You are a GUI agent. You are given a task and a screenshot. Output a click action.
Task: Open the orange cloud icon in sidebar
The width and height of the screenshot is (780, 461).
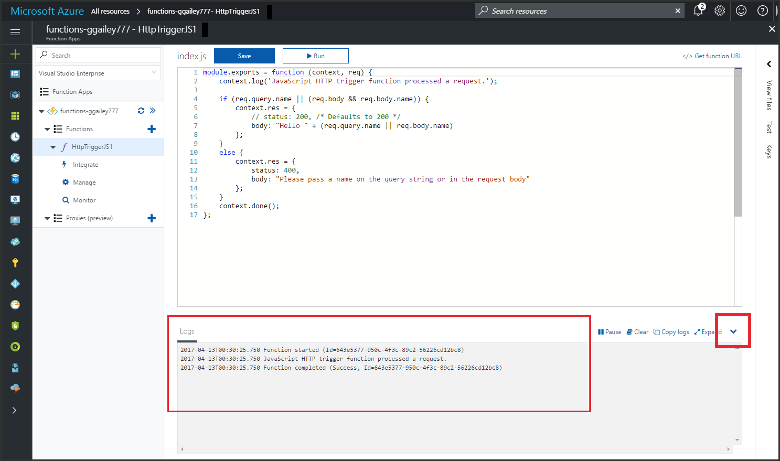[15, 388]
